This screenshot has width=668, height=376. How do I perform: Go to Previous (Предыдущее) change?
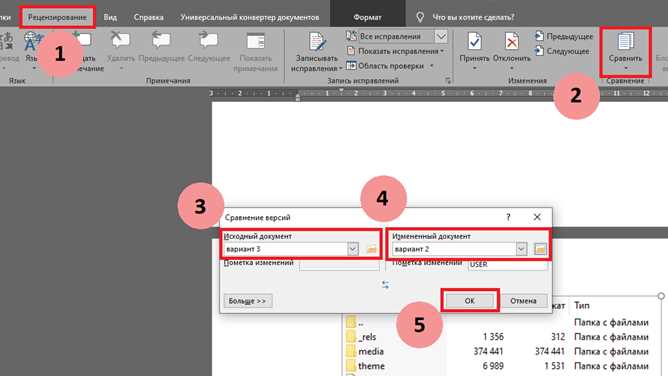click(564, 36)
